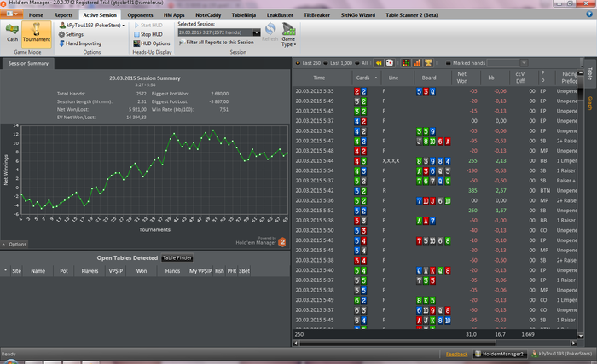This screenshot has height=364, width=597.
Task: Click the HoldemManager2 status bar button
Action: 500,354
